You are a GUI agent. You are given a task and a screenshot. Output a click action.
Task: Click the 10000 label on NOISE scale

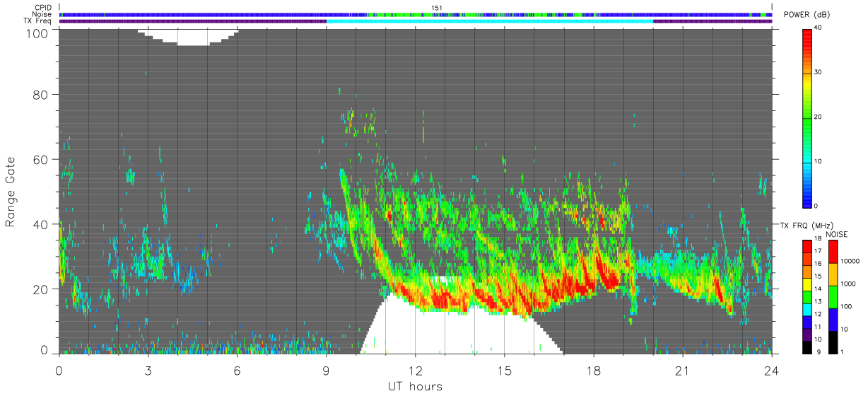pyautogui.click(x=850, y=261)
